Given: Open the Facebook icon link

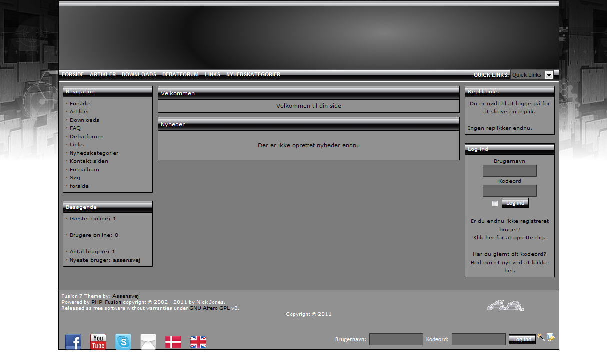Looking at the screenshot, I should (x=73, y=342).
